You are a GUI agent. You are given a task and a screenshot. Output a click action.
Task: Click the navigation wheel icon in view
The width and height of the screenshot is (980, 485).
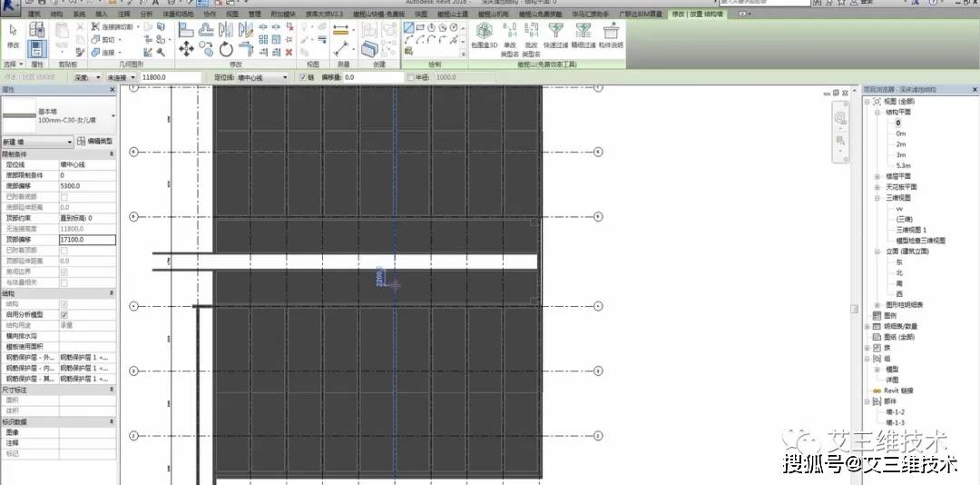click(x=840, y=118)
